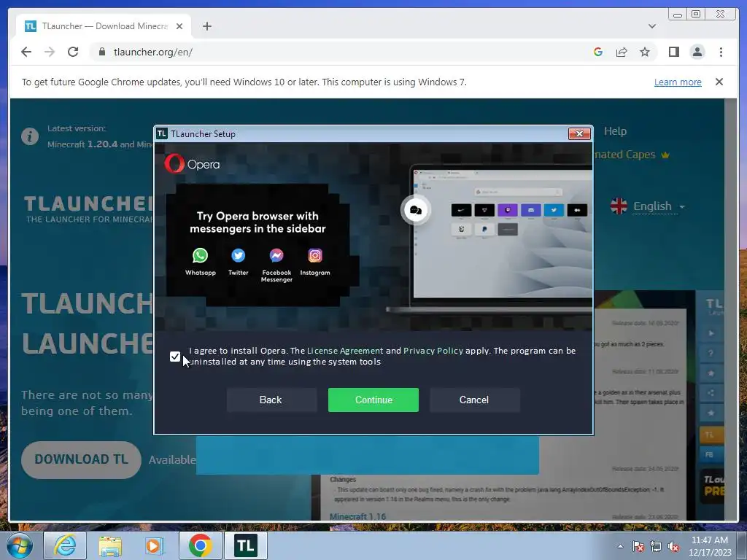Viewport: 747px width, 560px height.
Task: Close the TLauncher Setup window
Action: pos(579,134)
